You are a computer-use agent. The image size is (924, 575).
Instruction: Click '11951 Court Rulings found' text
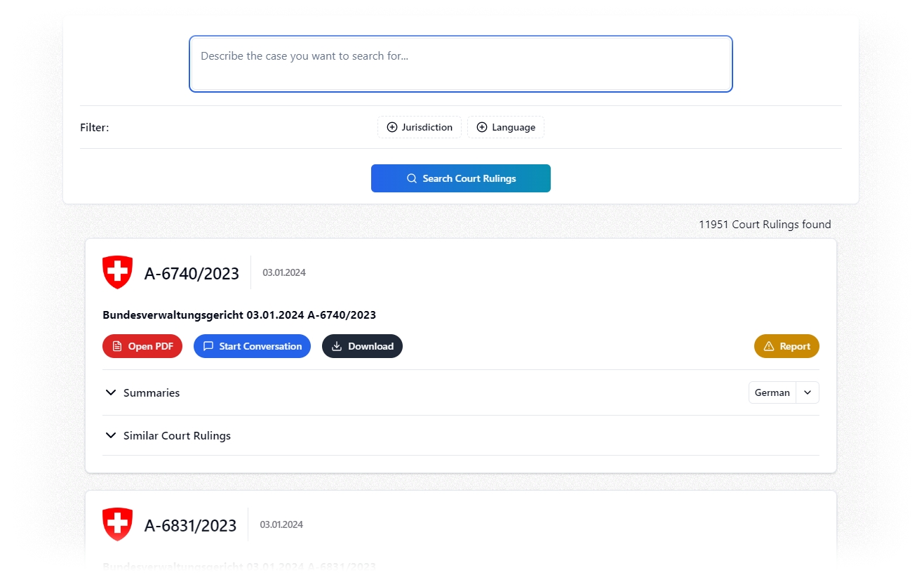[x=765, y=225]
